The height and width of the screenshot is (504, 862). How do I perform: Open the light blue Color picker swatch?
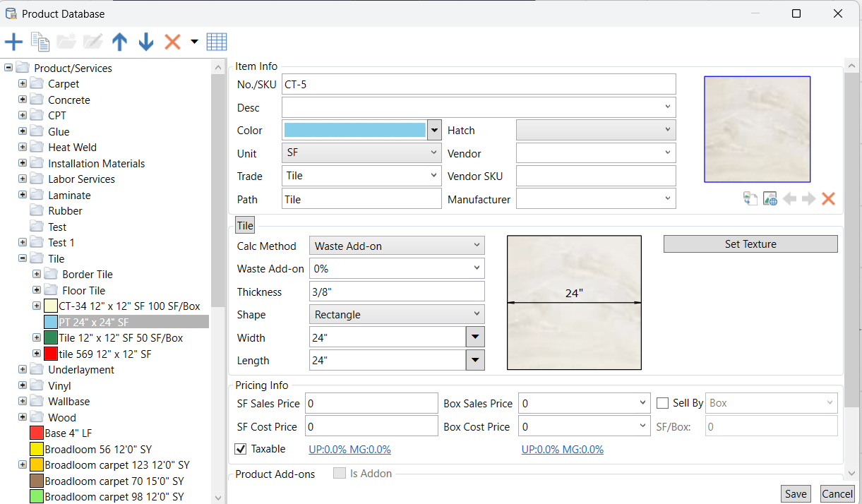pos(354,130)
